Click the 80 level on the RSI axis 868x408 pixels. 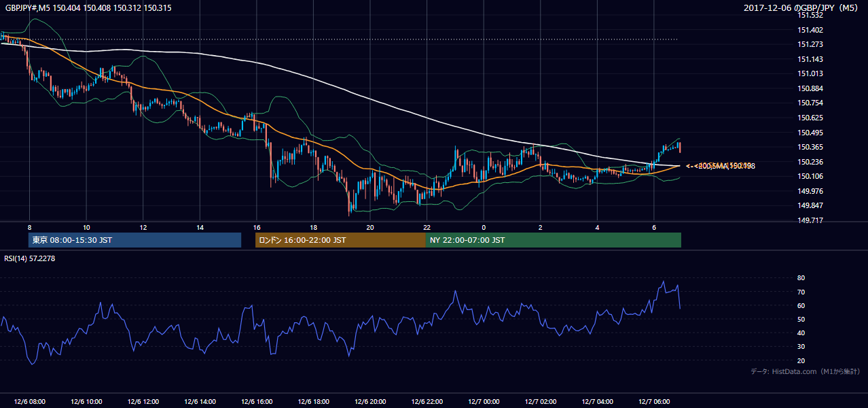tap(801, 278)
